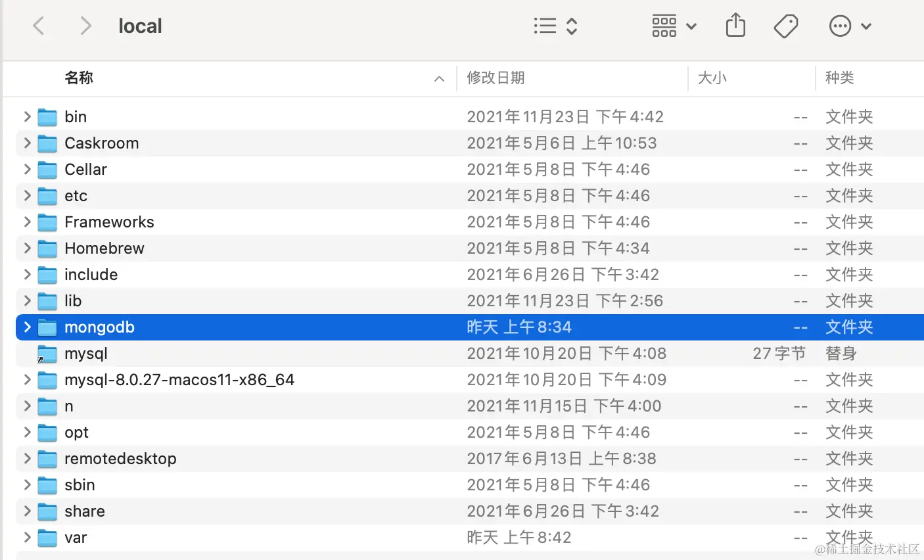Expand the Frameworks folder
This screenshot has height=560, width=924.
click(27, 222)
